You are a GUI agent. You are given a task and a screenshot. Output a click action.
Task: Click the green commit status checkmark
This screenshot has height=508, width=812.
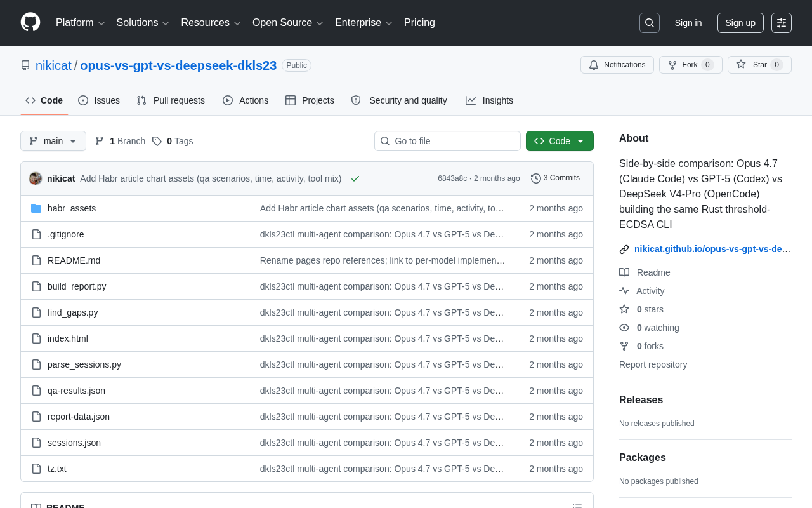355,178
